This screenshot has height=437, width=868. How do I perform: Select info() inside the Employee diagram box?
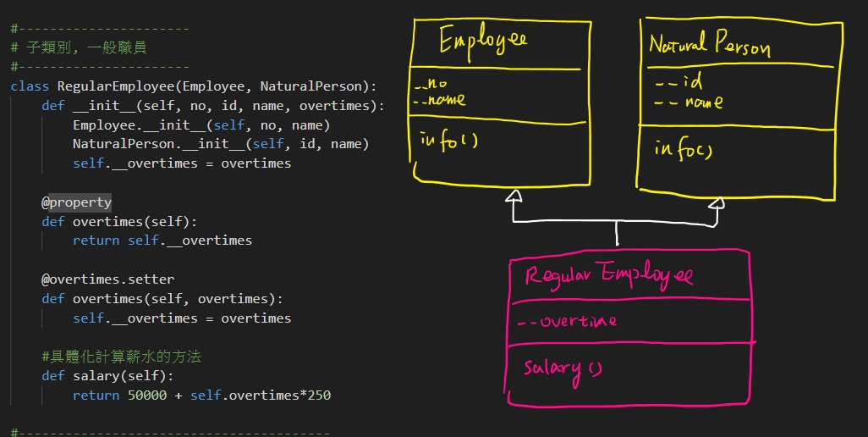coord(448,141)
